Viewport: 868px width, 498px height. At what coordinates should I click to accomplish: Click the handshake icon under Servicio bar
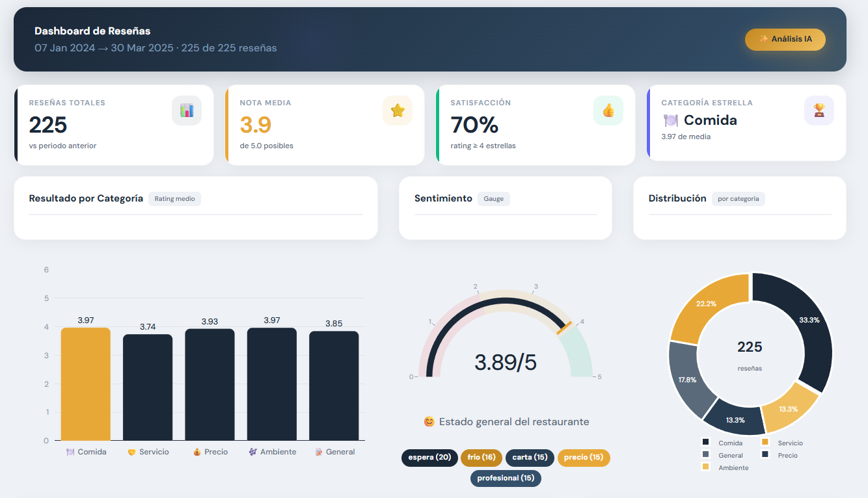[x=131, y=452]
